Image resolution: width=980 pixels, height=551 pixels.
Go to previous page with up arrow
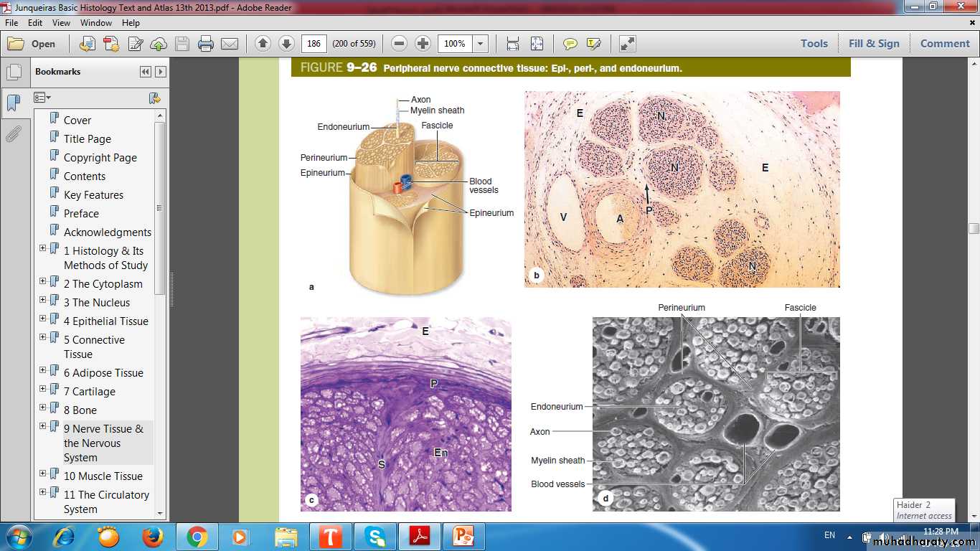pos(263,44)
